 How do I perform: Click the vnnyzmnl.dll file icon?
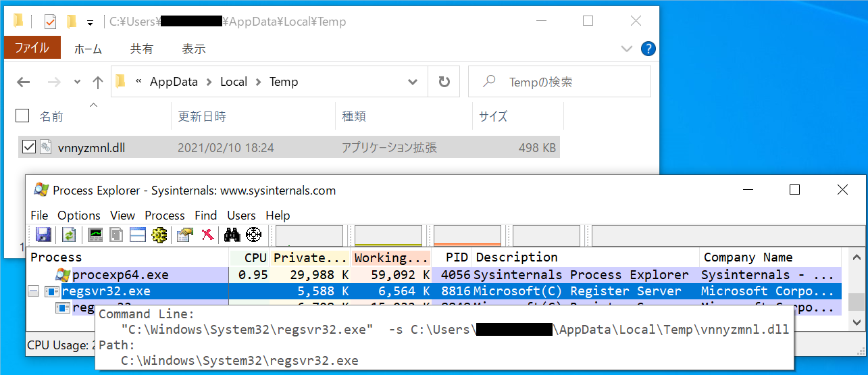(x=45, y=147)
